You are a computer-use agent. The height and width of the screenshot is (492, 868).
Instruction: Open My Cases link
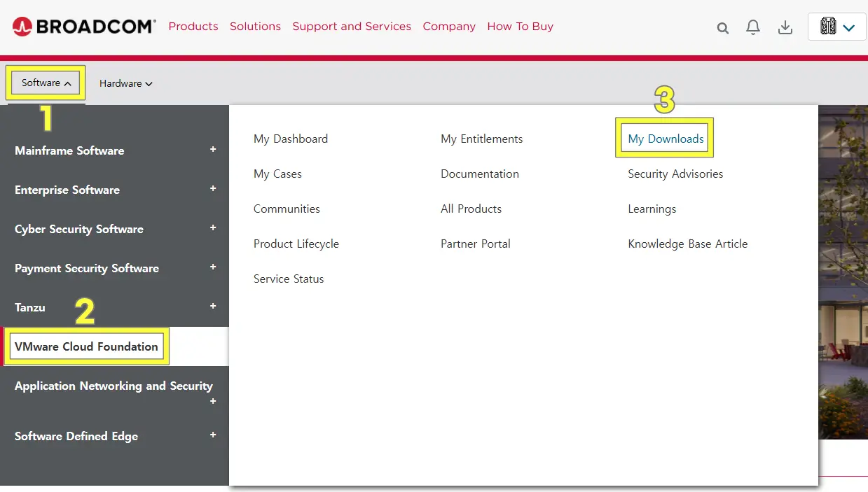(277, 174)
